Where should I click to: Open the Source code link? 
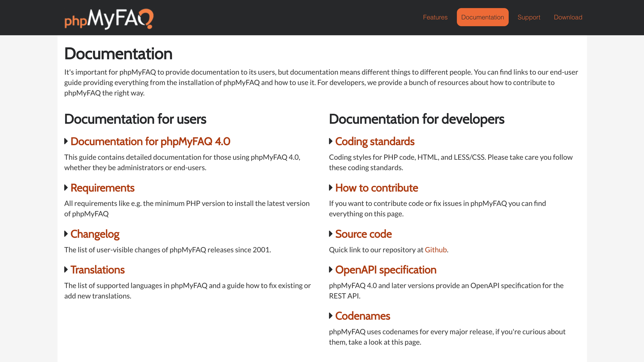[364, 234]
